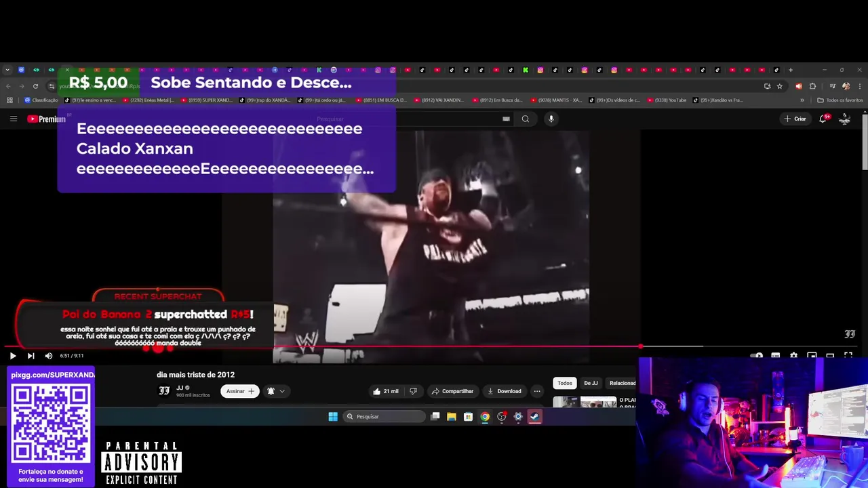Image resolution: width=868 pixels, height=488 pixels.
Task: Open the (9338) YouTube bookmark
Action: coord(667,100)
